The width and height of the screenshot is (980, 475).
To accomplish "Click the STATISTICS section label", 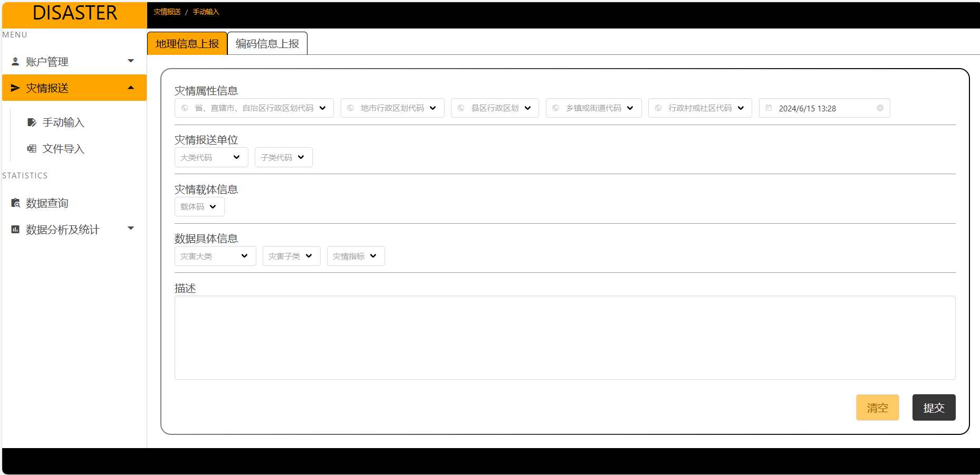I will [x=25, y=176].
